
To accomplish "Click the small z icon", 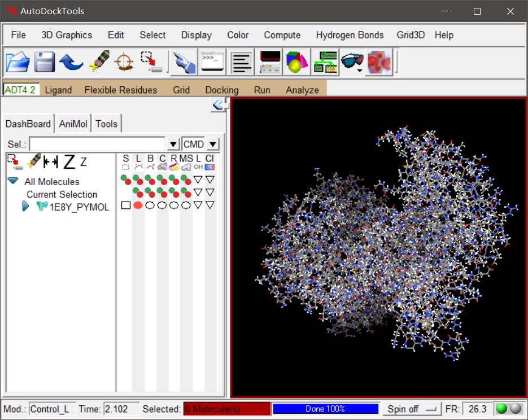I will tap(83, 162).
